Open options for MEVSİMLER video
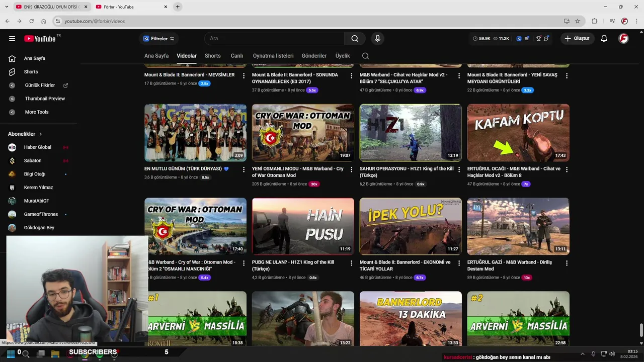Screen dimensions: 644x362 point(244,76)
